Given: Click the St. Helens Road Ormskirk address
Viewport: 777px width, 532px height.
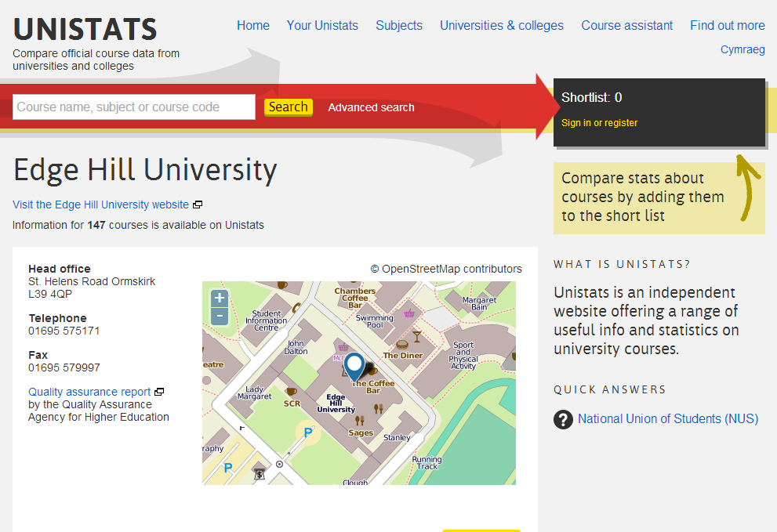Looking at the screenshot, I should point(92,282).
